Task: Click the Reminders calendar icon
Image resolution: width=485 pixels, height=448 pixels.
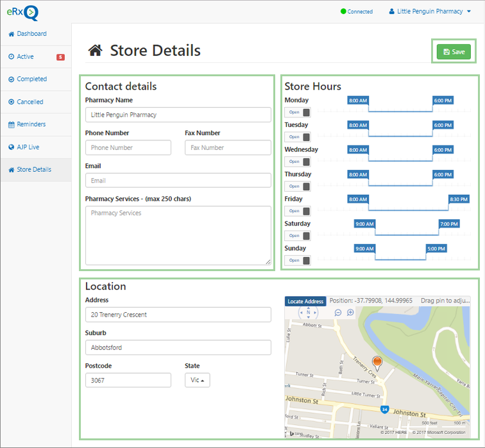Action: click(12, 124)
